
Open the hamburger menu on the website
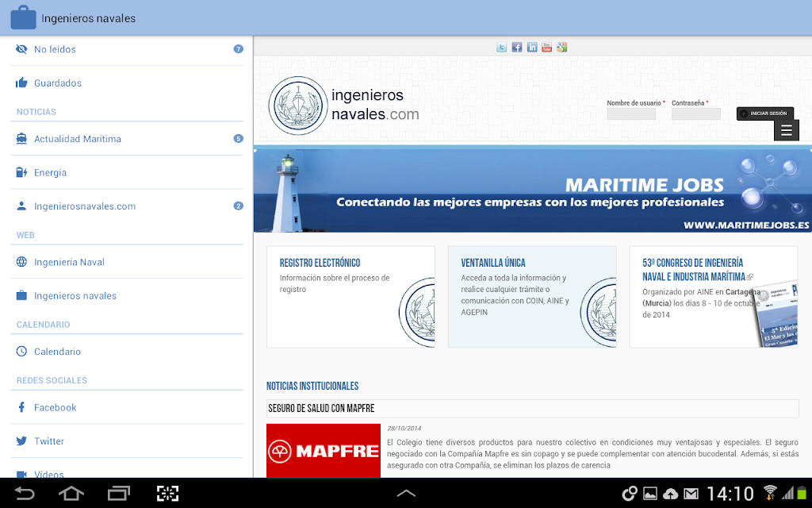[786, 130]
